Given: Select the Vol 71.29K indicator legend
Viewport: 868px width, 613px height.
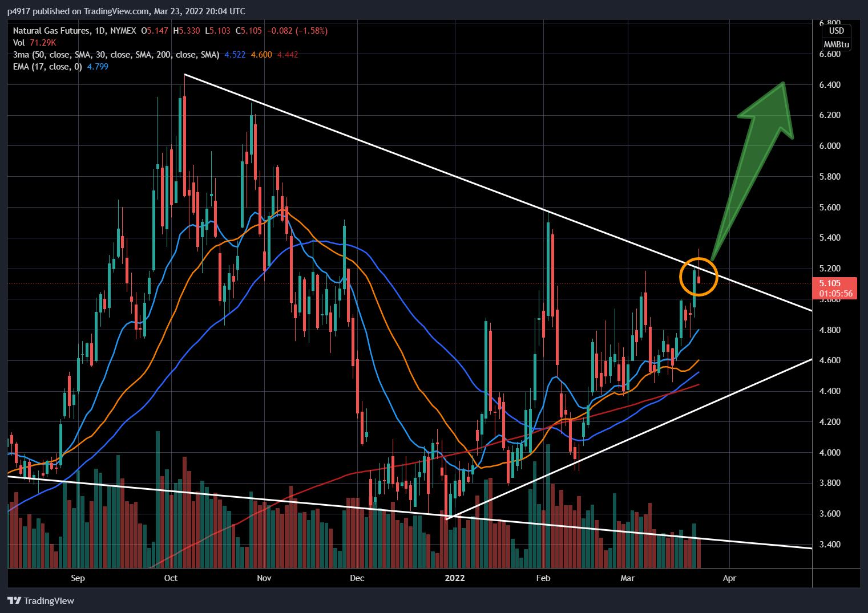Looking at the screenshot, I should 34,43.
